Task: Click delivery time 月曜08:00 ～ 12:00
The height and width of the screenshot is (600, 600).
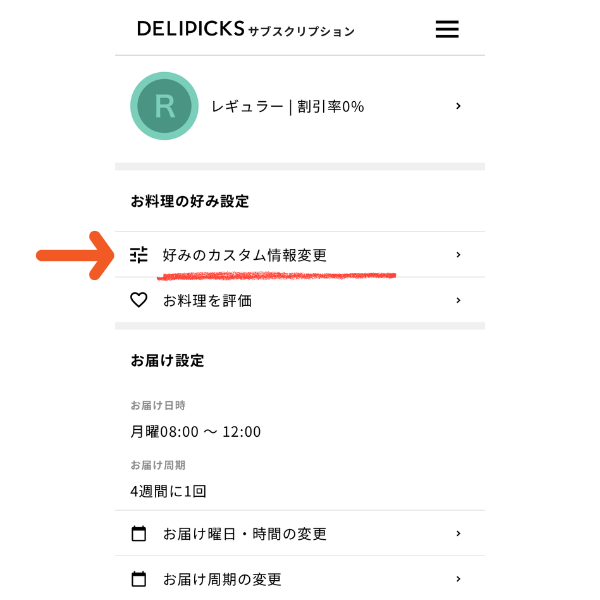Action: point(196,432)
